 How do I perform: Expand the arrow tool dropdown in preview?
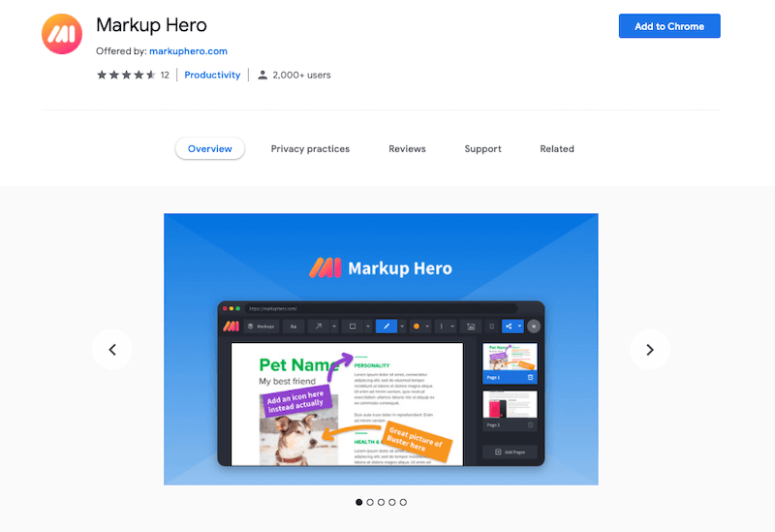coord(334,327)
